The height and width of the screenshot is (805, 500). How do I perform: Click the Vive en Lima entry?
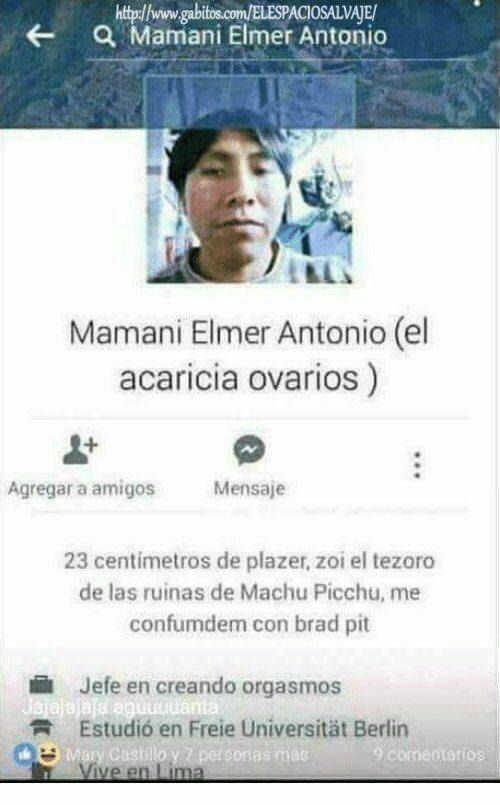point(142,771)
